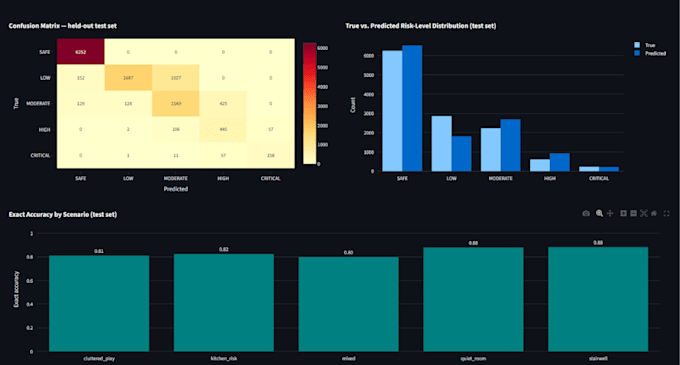Screen dimensions: 680x365
Task: Click the light-blue True bar for MODERATE
Action: coord(490,150)
